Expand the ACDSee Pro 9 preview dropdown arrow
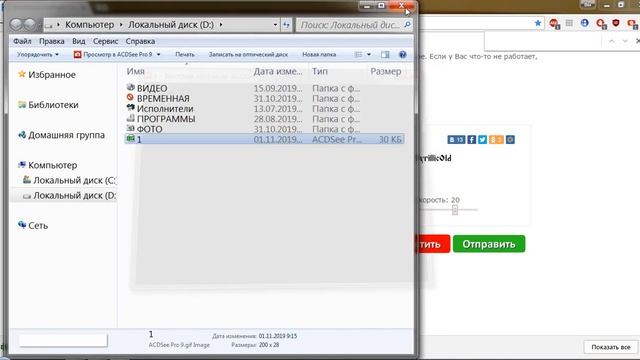 tap(159, 54)
